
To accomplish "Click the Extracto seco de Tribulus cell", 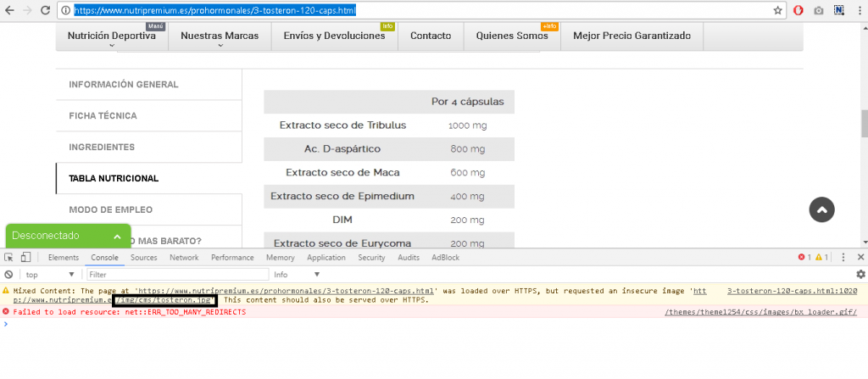I will 342,125.
